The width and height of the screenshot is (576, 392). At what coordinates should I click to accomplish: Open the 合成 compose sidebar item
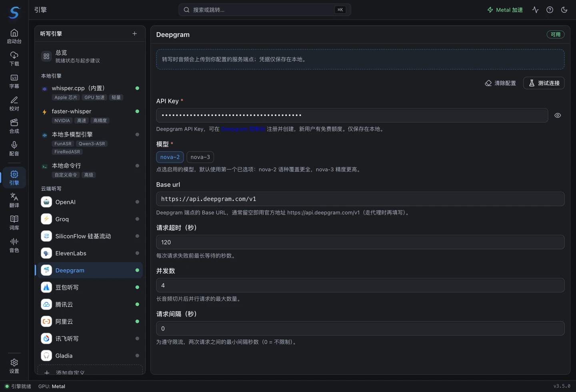click(x=14, y=126)
